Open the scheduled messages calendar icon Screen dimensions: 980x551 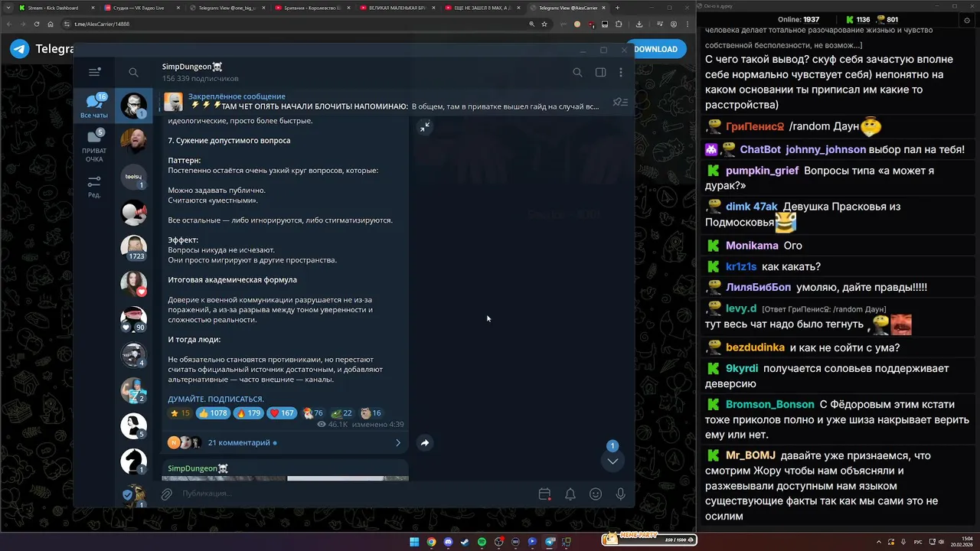pyautogui.click(x=544, y=494)
